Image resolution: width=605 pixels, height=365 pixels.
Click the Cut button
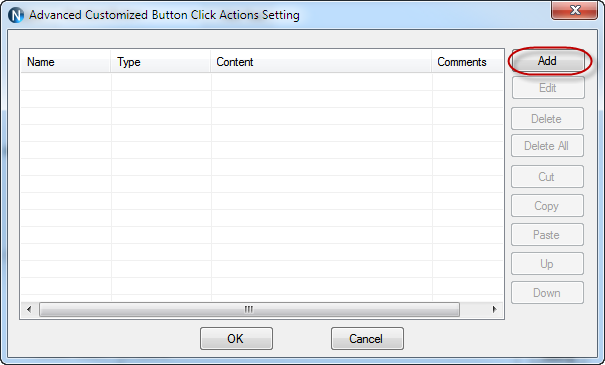[x=547, y=176]
